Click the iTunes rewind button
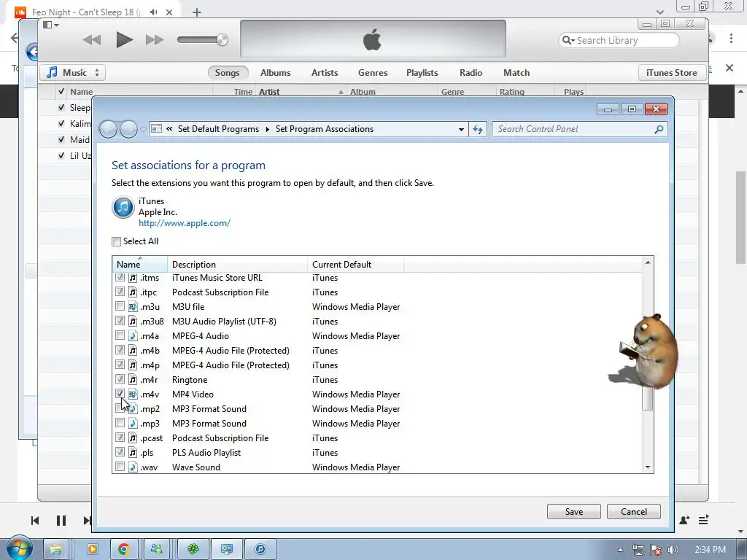 (x=92, y=40)
